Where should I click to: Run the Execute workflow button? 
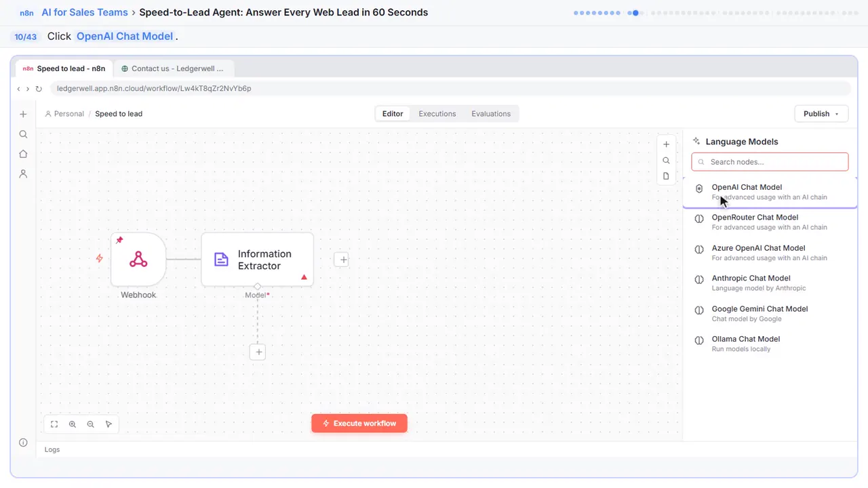coord(359,424)
